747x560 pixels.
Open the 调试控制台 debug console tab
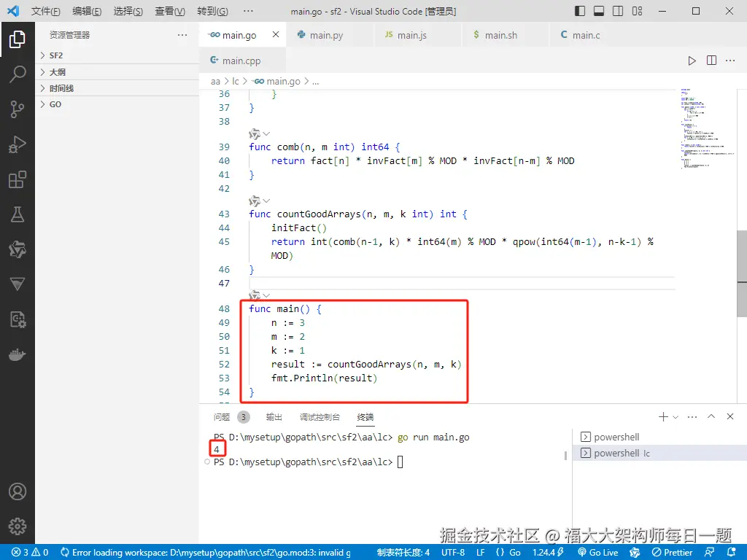(x=320, y=417)
